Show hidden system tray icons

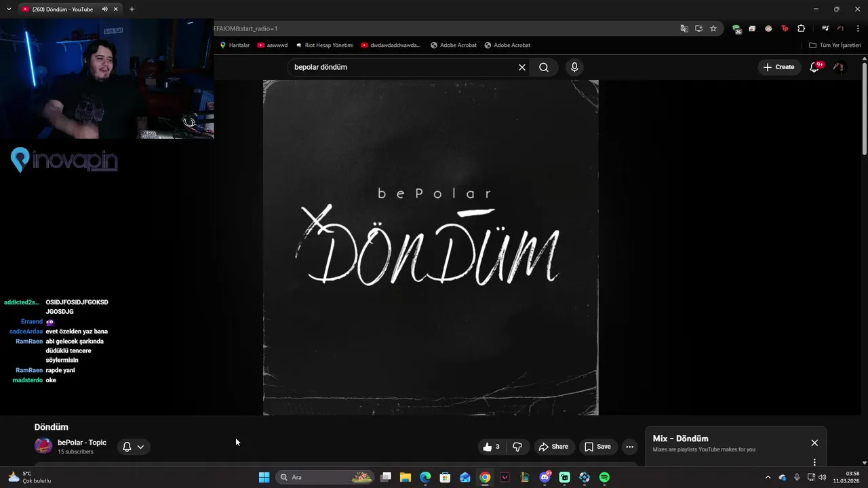[768, 477]
